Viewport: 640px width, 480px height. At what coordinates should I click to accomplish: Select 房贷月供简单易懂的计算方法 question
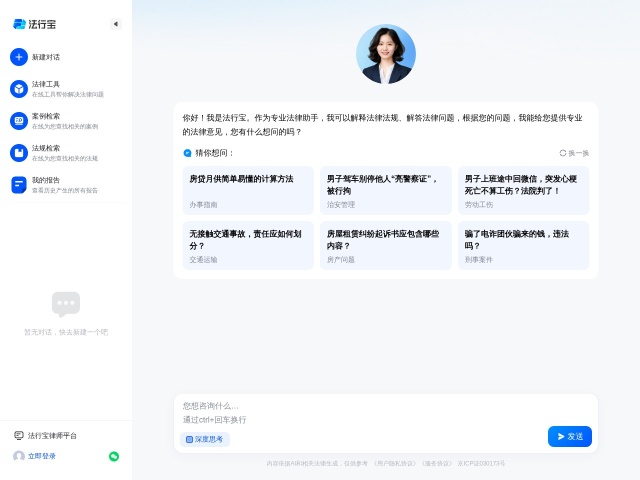pyautogui.click(x=248, y=191)
